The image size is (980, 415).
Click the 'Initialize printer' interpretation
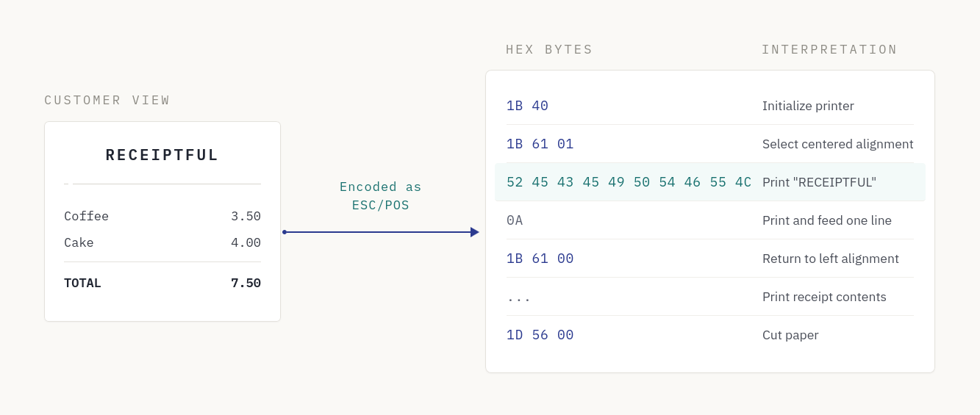808,106
